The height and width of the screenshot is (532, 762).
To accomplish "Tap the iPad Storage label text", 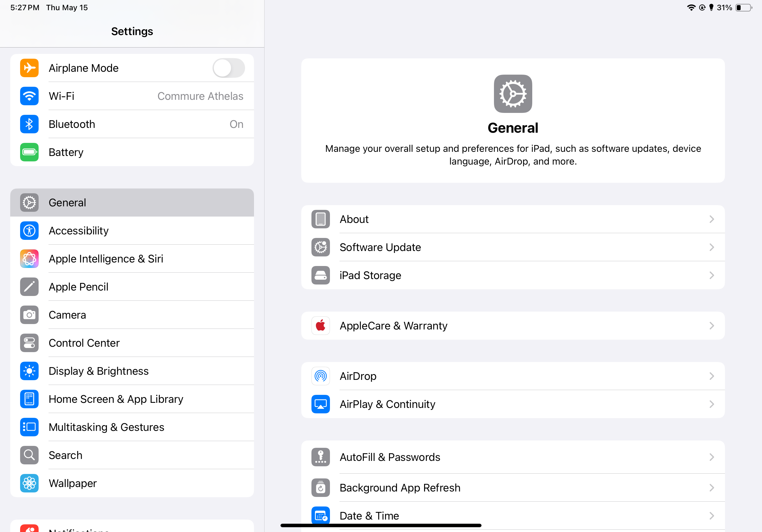I will click(x=370, y=275).
